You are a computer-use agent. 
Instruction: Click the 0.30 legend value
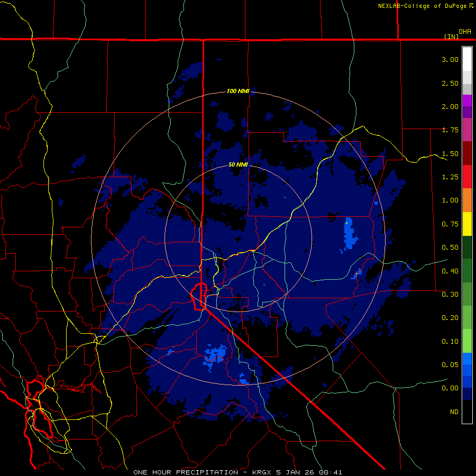coord(450,295)
